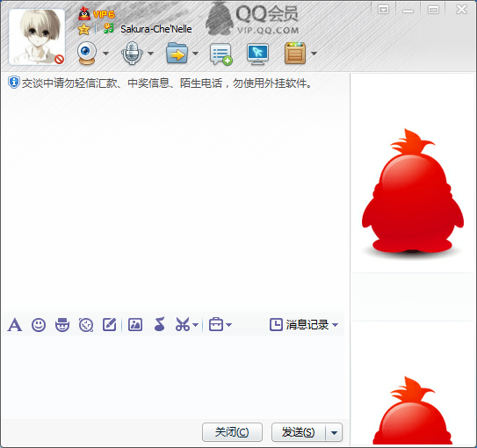Send a picture using image icon
Viewport: 477px width, 448px height.
coord(135,324)
